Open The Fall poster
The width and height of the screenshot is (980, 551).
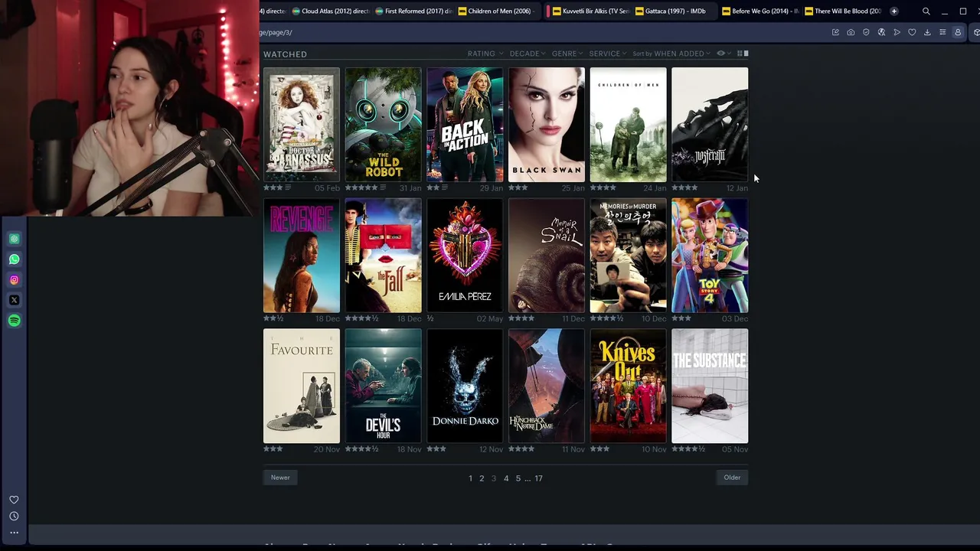coord(383,256)
